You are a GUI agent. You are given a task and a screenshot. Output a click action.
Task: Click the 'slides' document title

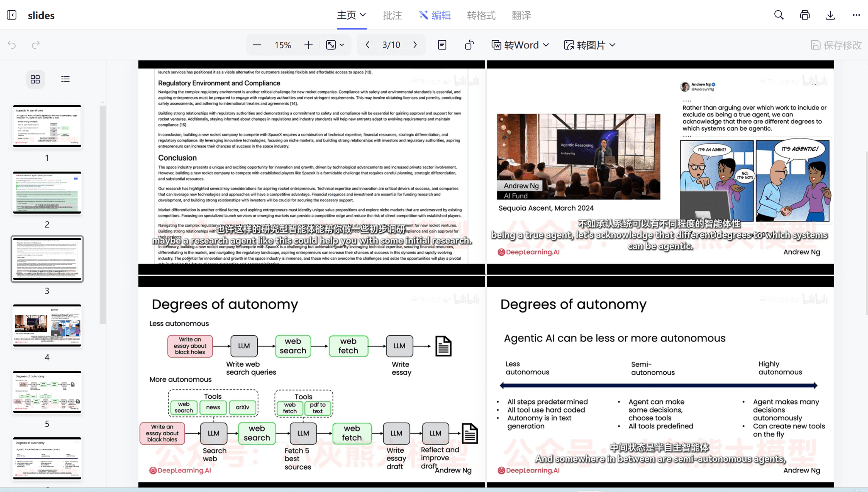(41, 15)
